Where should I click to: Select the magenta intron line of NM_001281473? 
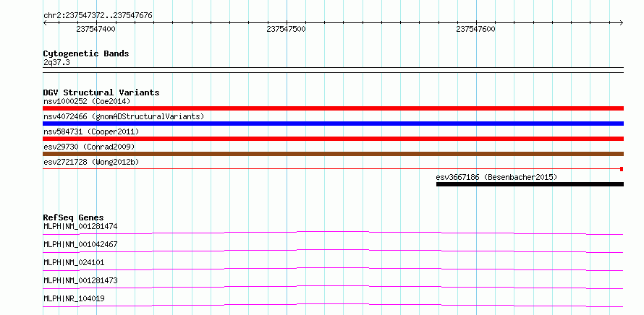click(333, 286)
